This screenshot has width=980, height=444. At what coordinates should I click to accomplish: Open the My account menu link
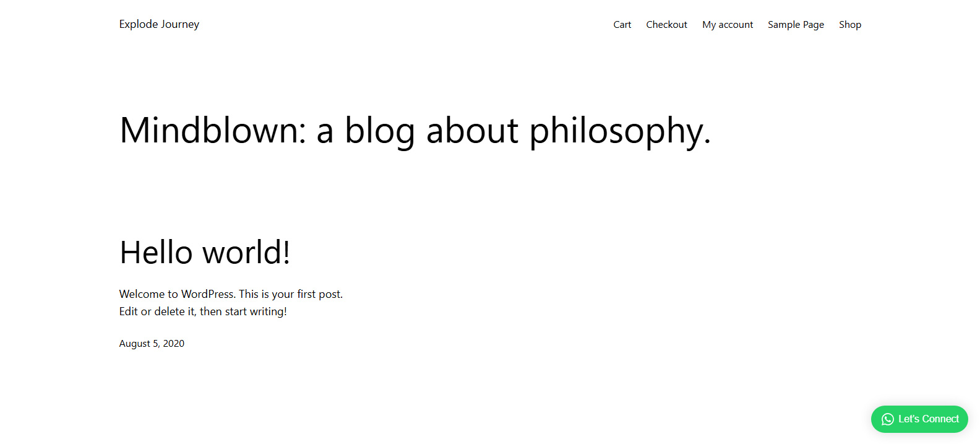(728, 25)
